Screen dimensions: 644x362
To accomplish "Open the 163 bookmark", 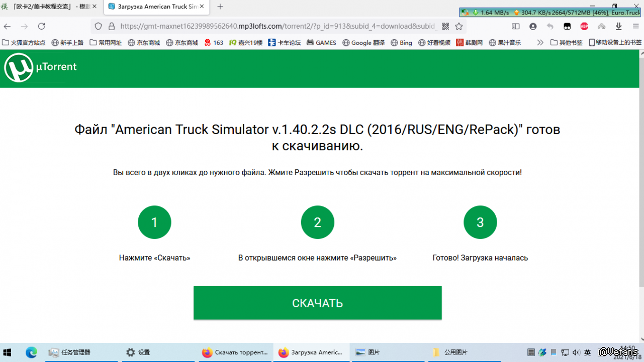I will click(x=214, y=43).
